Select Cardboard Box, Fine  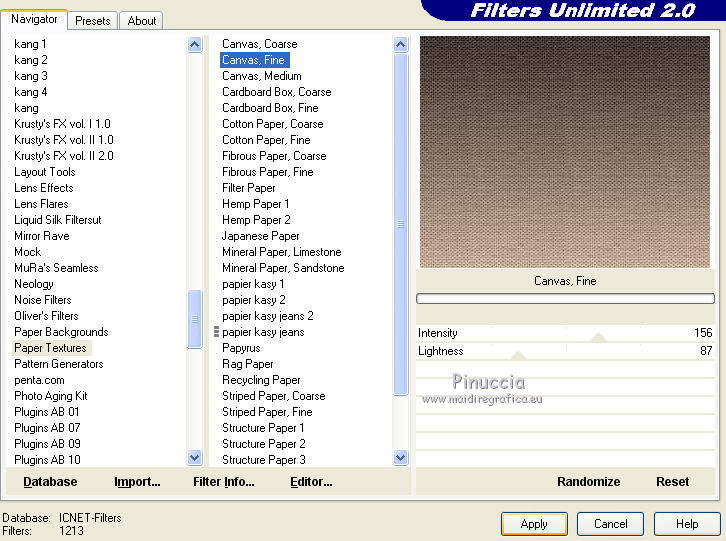tap(270, 108)
